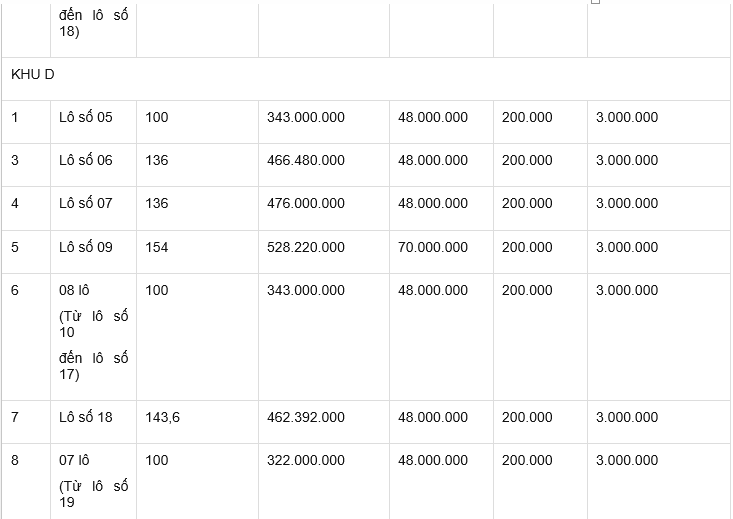Click the price 343.000.000 for Lô số 05
Viewport: 733px width, 519px height.
306,117
